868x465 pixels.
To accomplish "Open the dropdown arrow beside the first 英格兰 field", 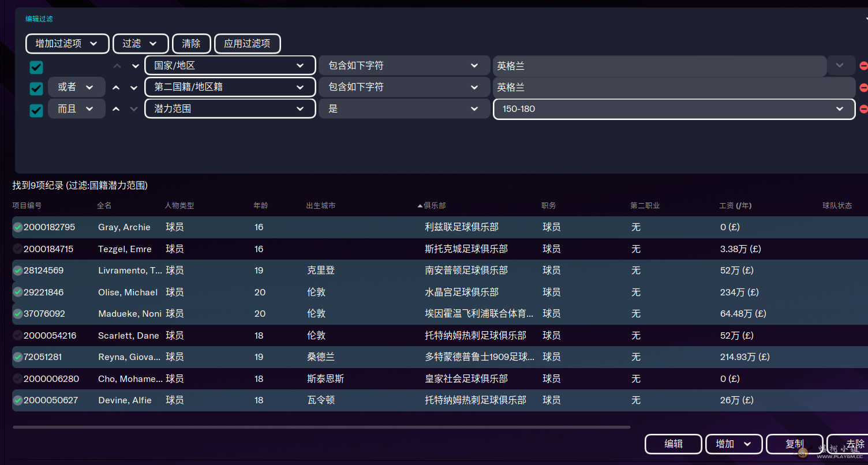I will tap(840, 66).
